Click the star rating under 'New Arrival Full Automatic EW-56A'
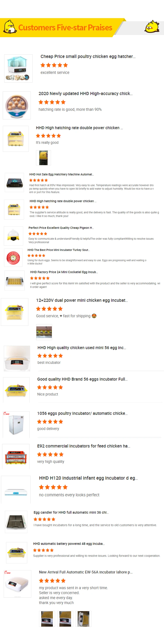164x644 pixels. 52,581
